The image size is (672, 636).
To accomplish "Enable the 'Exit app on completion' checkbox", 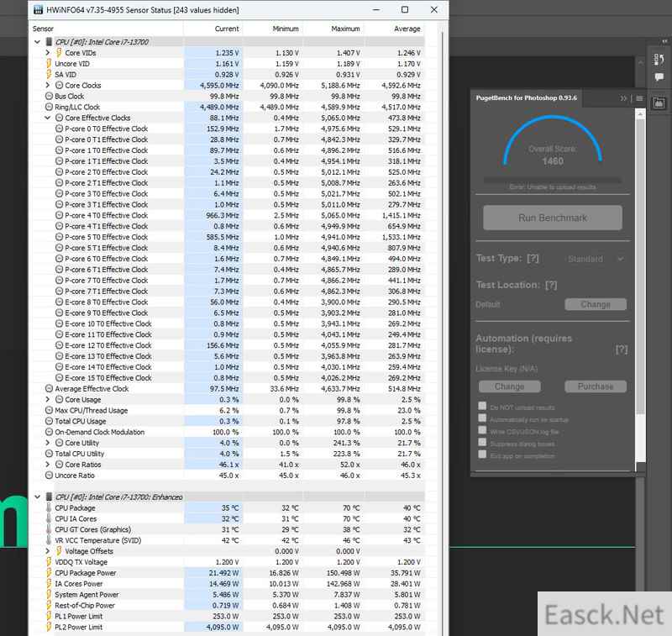I will click(482, 454).
